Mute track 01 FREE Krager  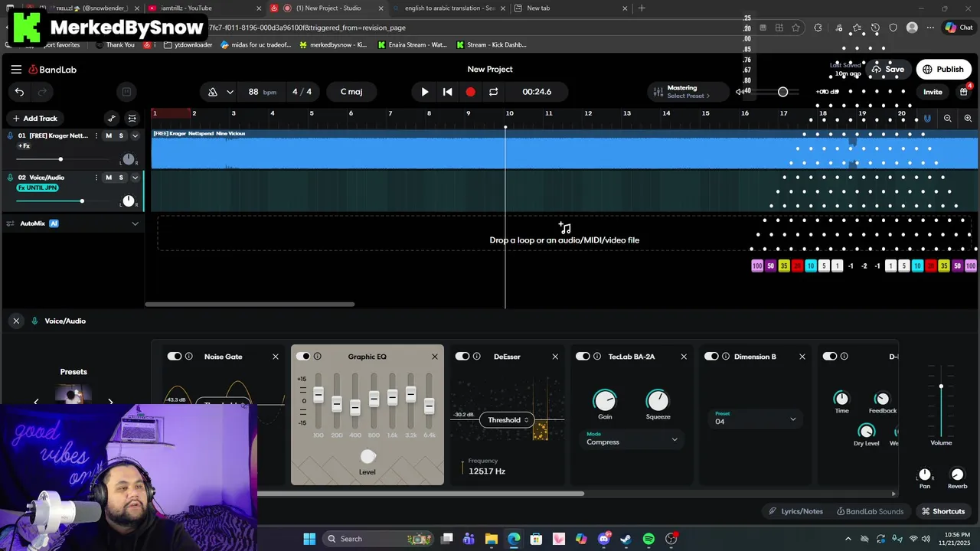109,135
